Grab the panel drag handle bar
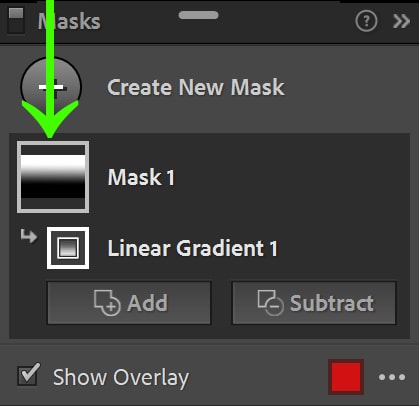Viewport: 419px width, 406px height. (x=198, y=15)
